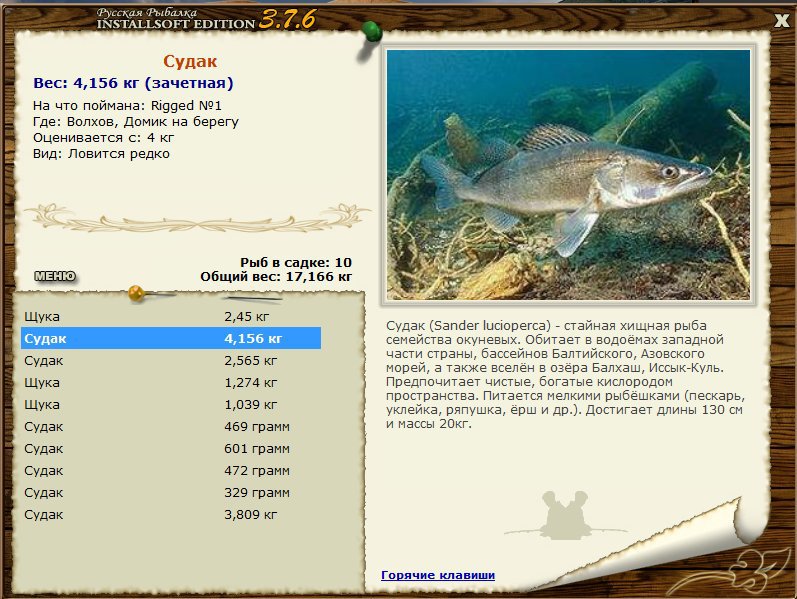Select the highlighted Судак 4,156 кг row
This screenshot has width=797, height=599.
[171, 338]
